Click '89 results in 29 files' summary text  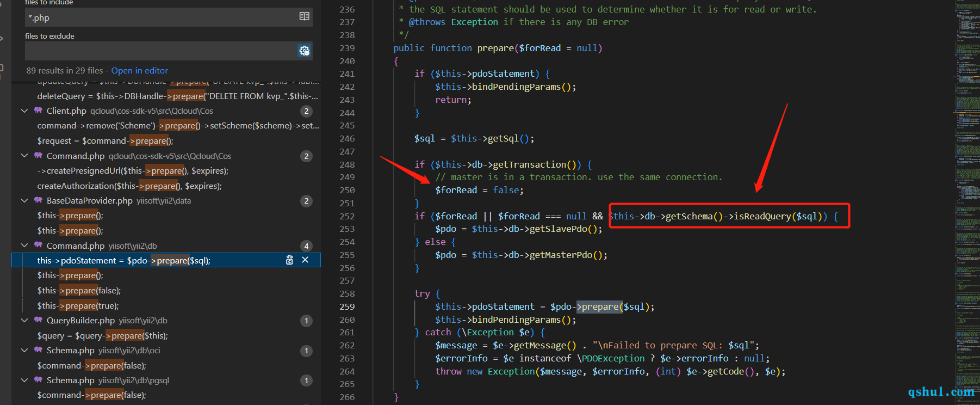click(65, 71)
